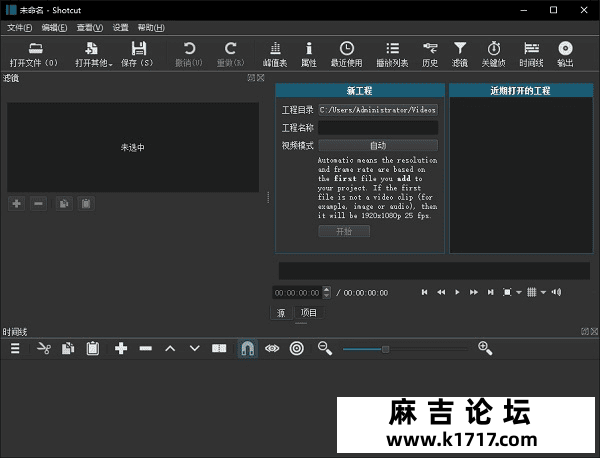Overwrite clip with down chevron
Screen dimensions: 600x458
pos(195,349)
